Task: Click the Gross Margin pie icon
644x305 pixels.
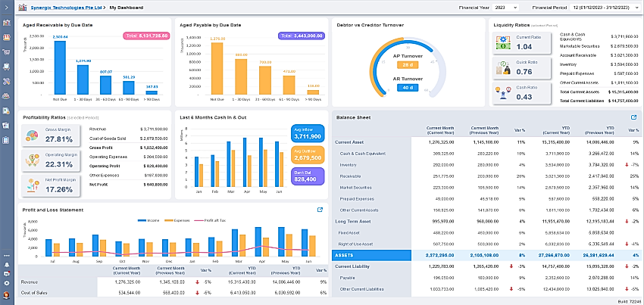Action: [32, 135]
